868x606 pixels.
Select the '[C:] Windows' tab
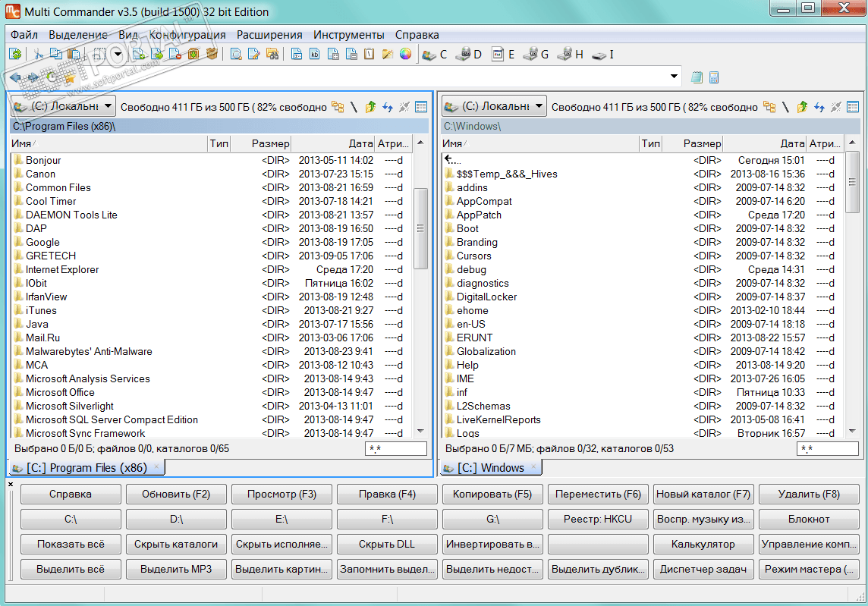point(490,468)
